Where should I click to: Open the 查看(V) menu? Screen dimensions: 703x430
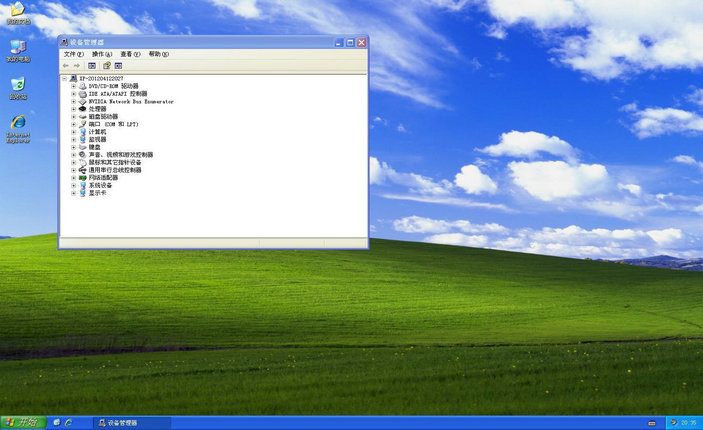pyautogui.click(x=130, y=54)
